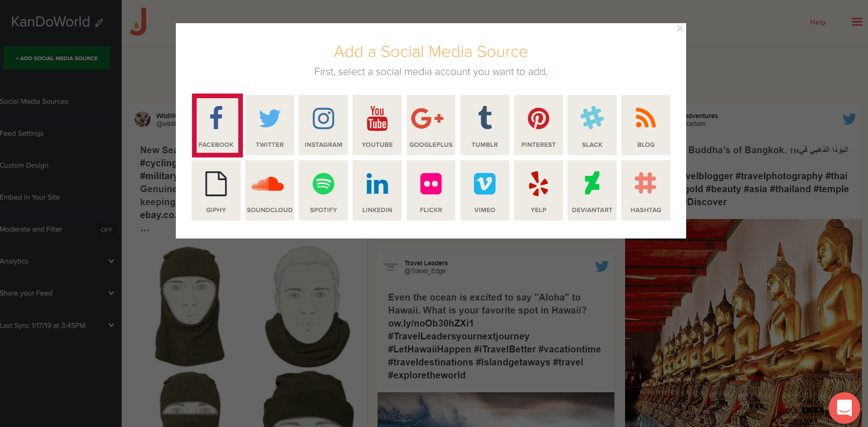This screenshot has height=427, width=868.
Task: Edit the KanDoWorld feed name pencil
Action: 99,23
